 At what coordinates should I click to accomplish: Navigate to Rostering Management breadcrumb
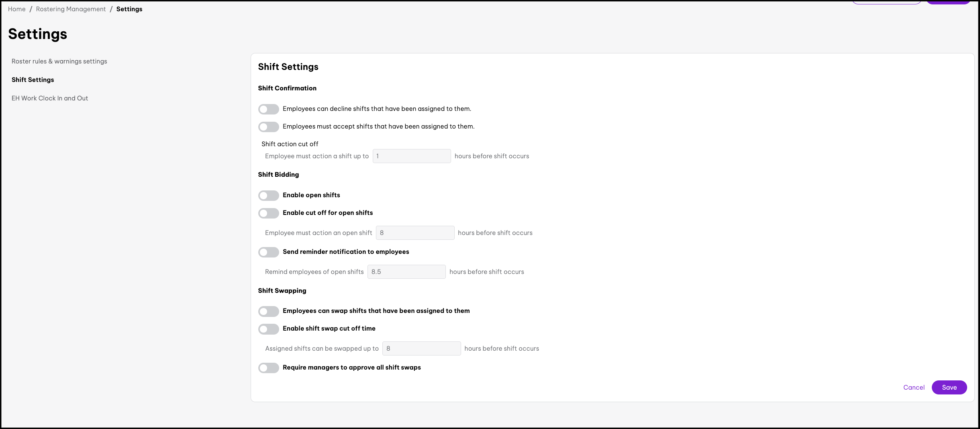coord(71,9)
